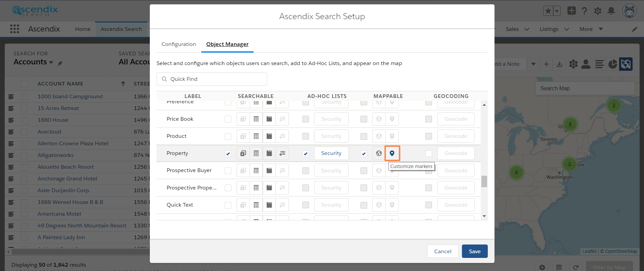Expand the Sales nav chevron
This screenshot has width=644, height=271.
point(527,29)
